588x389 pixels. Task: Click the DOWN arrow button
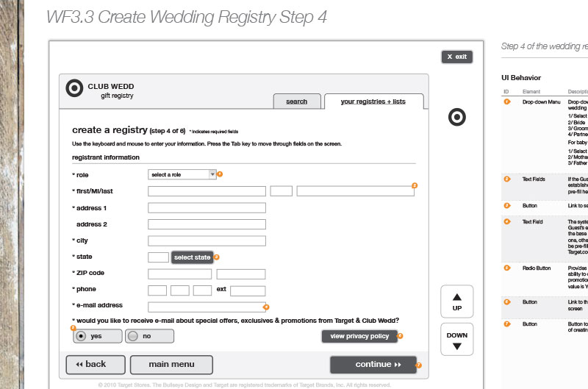click(456, 339)
